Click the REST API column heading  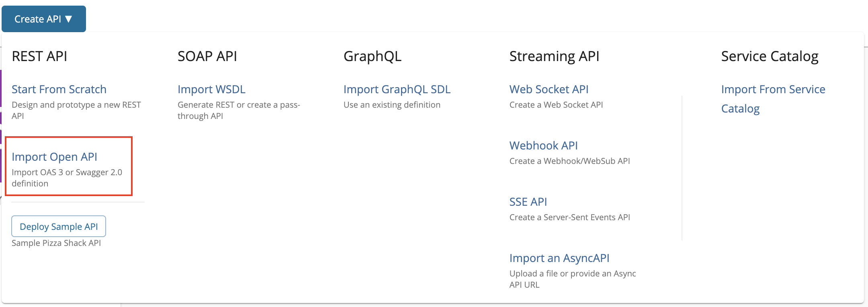click(39, 56)
